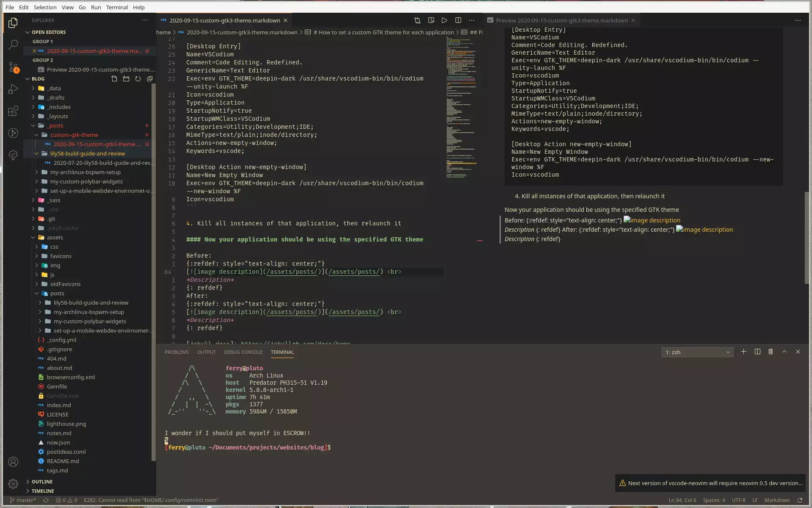Expand the my-archlinux-bspwm-setup folder under _posts
The width and height of the screenshot is (812, 508).
tap(85, 172)
